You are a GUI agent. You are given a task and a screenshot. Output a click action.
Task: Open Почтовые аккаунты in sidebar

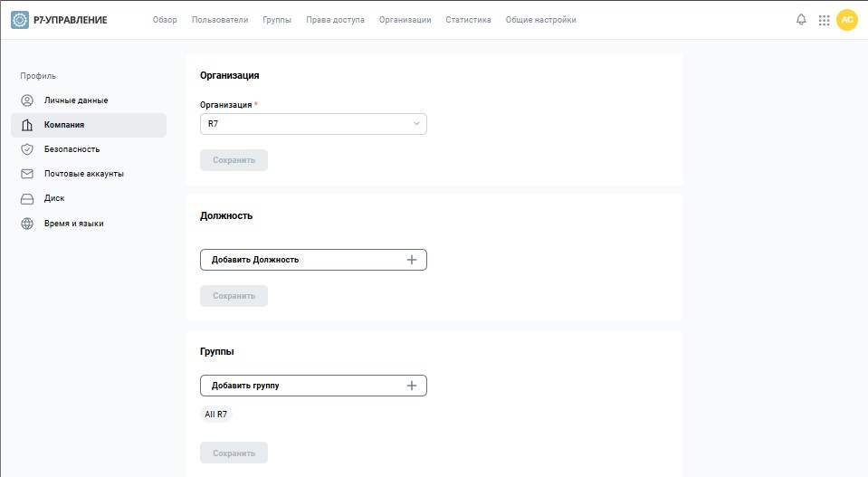89,174
